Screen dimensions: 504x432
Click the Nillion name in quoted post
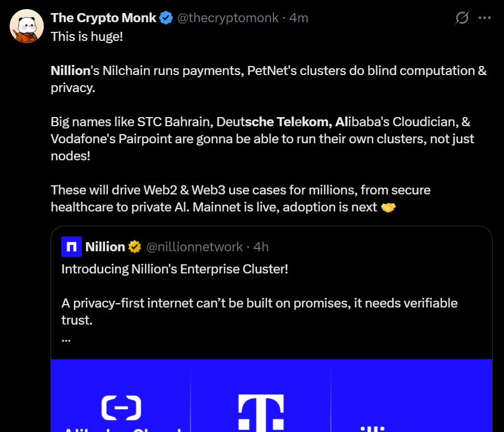(105, 247)
